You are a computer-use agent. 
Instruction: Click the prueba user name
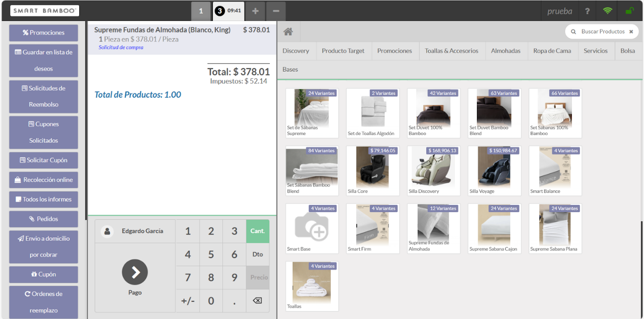[x=560, y=11]
